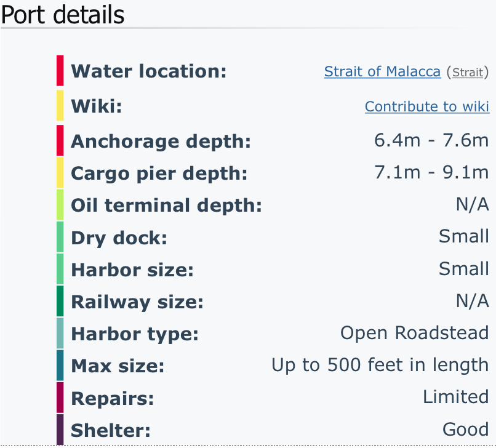
Task: Select the Port details heading
Action: point(63,15)
